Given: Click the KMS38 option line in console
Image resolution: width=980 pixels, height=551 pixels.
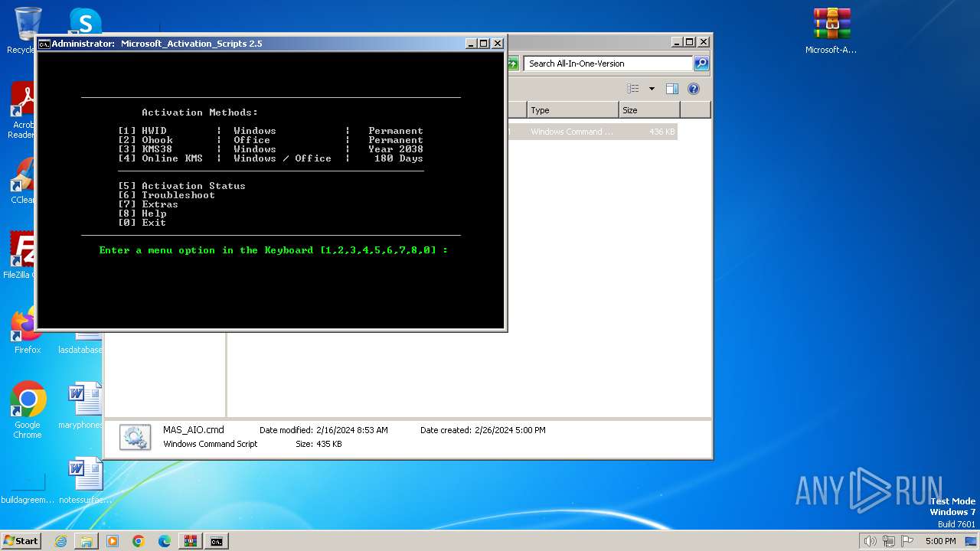Looking at the screenshot, I should pyautogui.click(x=270, y=149).
